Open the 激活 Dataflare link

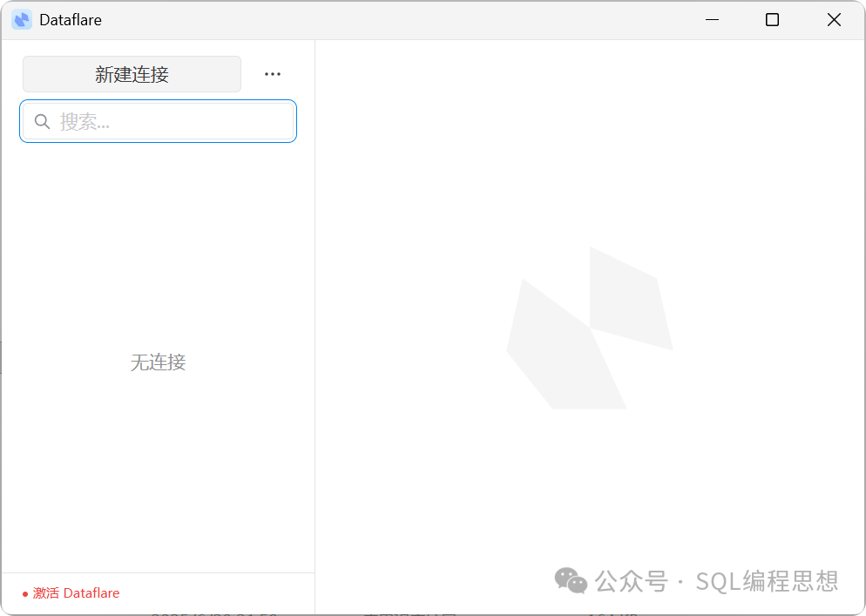76,593
